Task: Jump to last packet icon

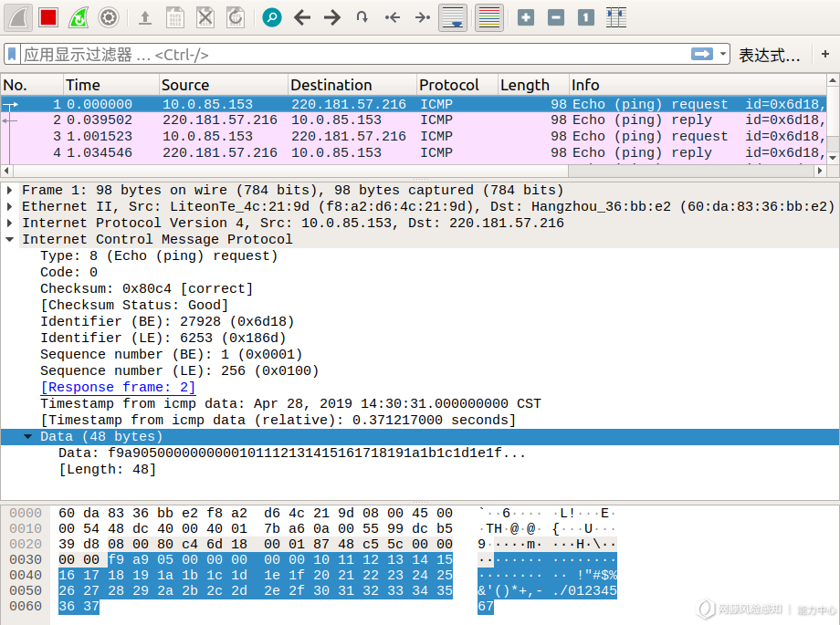Action: 423,17
